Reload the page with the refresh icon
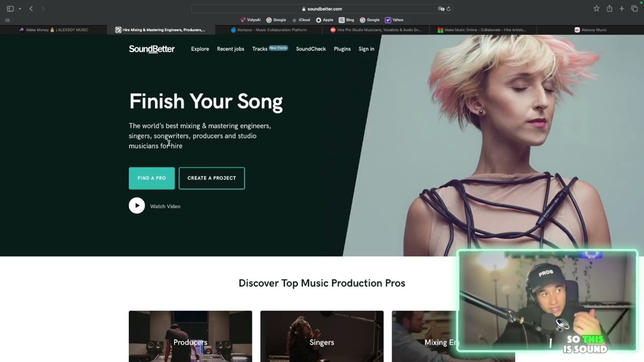The width and height of the screenshot is (644, 362). (448, 9)
